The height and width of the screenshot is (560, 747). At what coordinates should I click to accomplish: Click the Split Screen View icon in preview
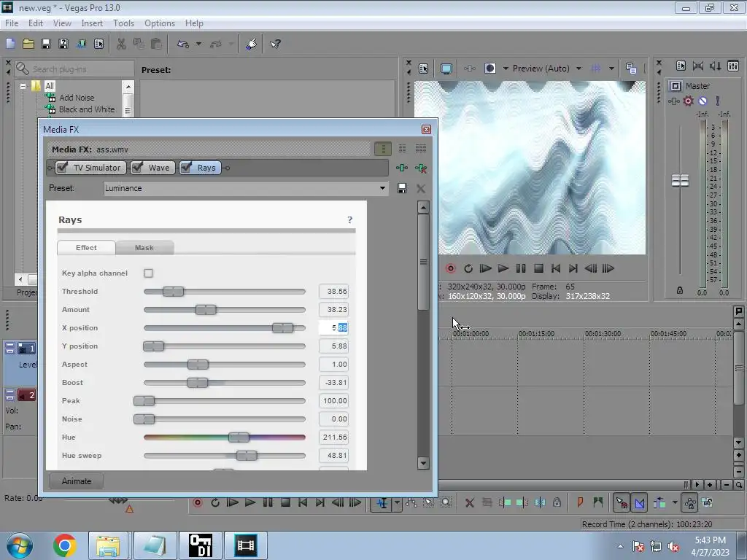489,69
